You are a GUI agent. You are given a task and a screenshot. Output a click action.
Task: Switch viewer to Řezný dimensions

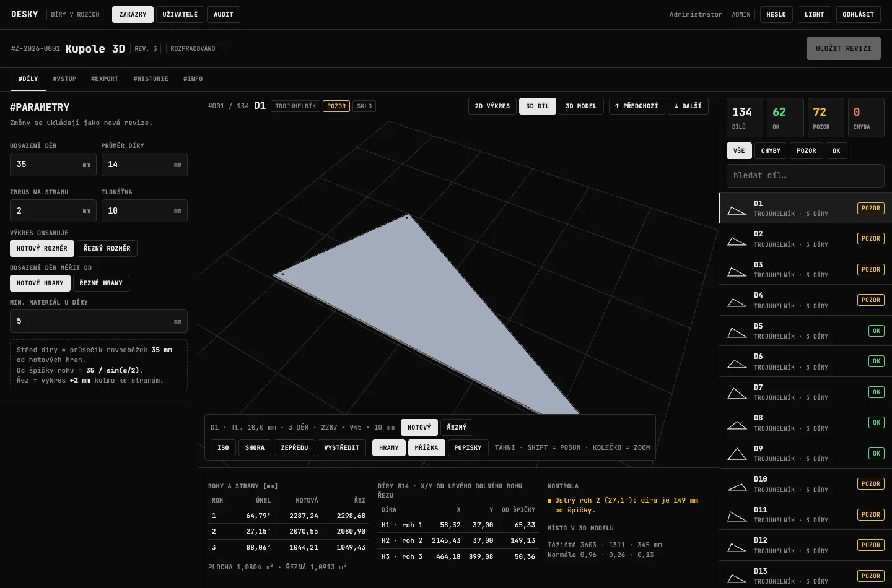click(457, 427)
